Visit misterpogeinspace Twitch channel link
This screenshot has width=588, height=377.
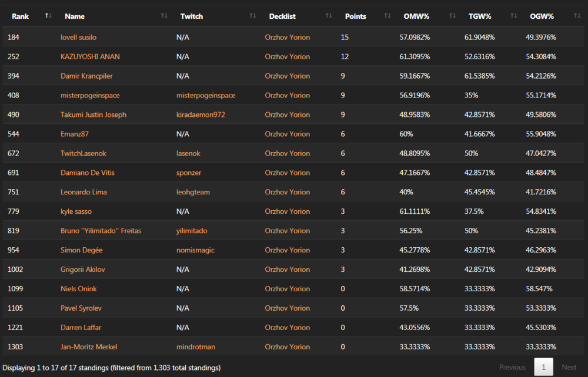pos(206,96)
